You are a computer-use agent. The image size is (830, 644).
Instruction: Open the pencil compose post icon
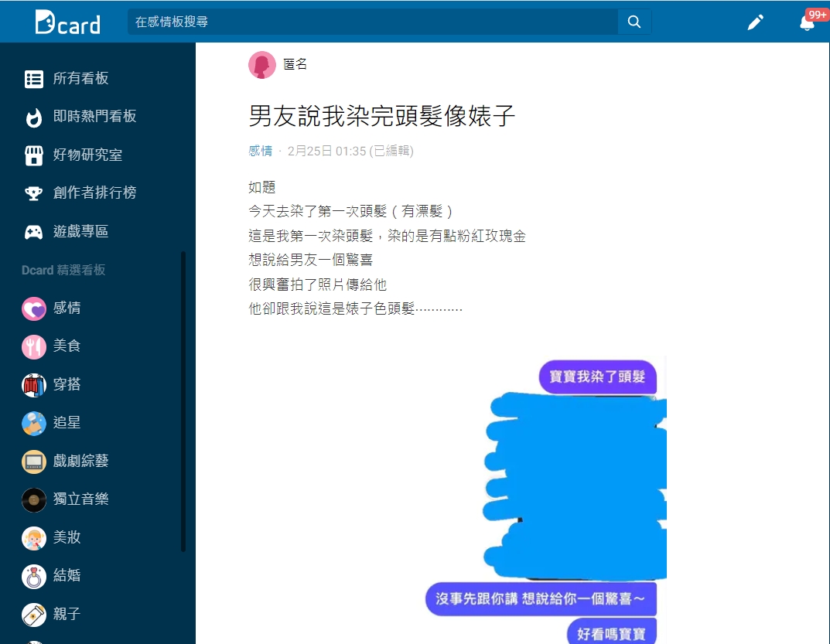pos(756,22)
